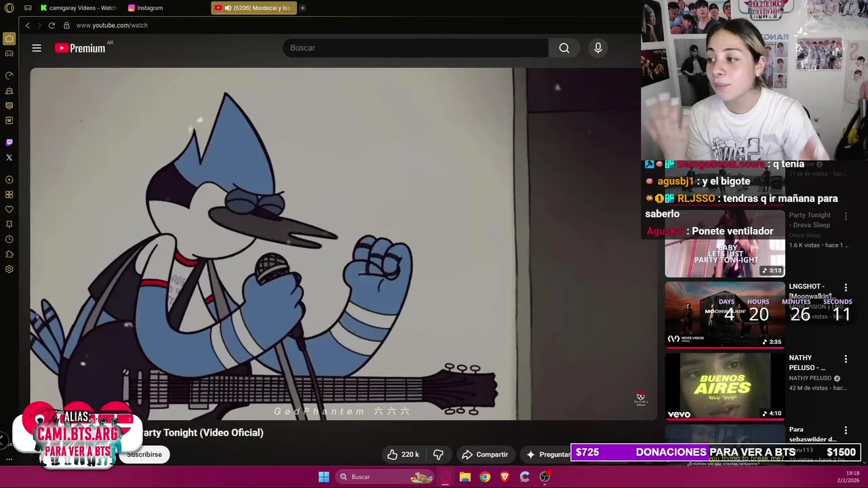Open Brave browser from the taskbar
The width and height of the screenshot is (868, 488).
tap(505, 477)
